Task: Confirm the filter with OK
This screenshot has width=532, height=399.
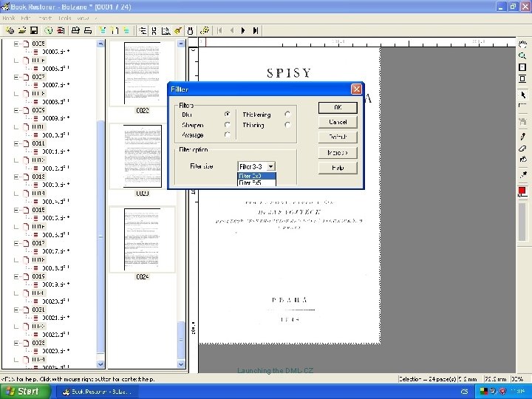Action: point(338,108)
